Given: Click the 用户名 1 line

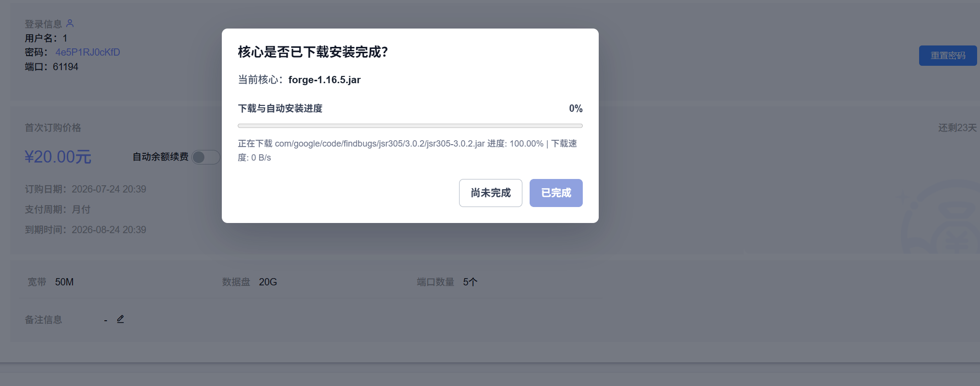Looking at the screenshot, I should pos(46,38).
